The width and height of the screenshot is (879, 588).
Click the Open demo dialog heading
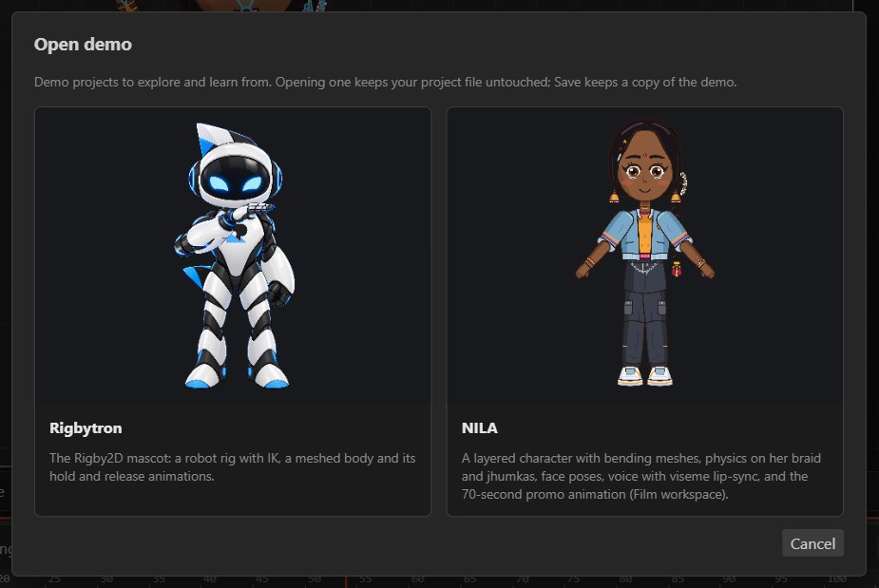tap(83, 45)
